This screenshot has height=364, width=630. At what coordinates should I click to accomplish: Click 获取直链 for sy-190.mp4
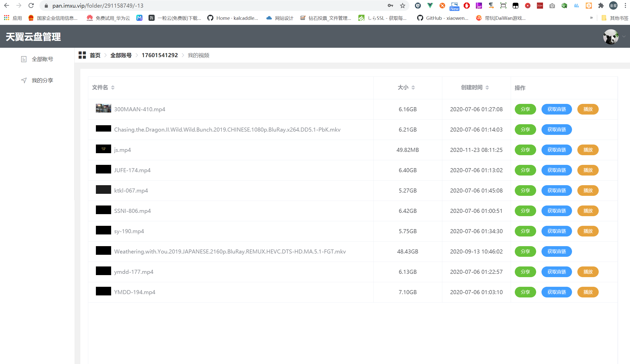pos(556,231)
